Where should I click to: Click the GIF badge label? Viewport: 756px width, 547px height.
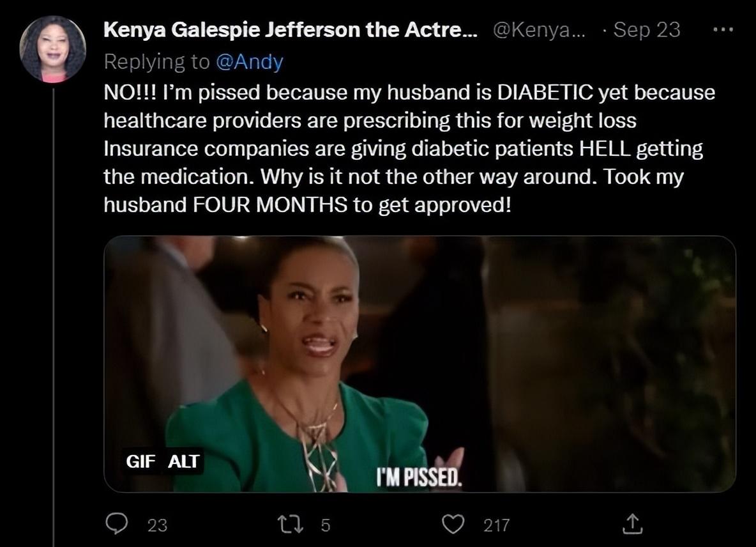click(140, 461)
